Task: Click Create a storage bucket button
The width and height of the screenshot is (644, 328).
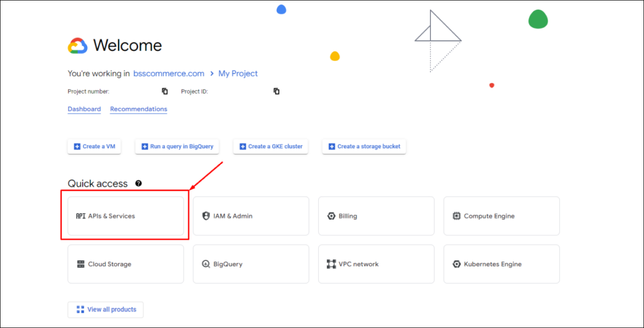Action: (364, 146)
